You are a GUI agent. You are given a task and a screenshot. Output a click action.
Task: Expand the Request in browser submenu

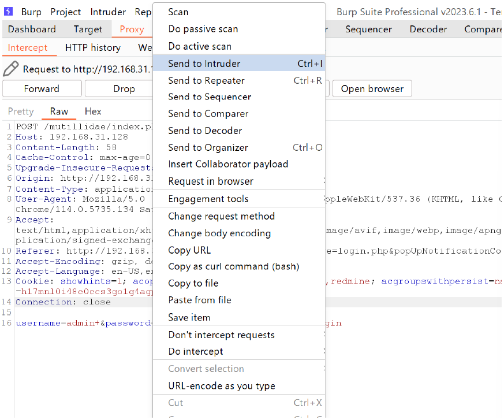click(x=239, y=181)
